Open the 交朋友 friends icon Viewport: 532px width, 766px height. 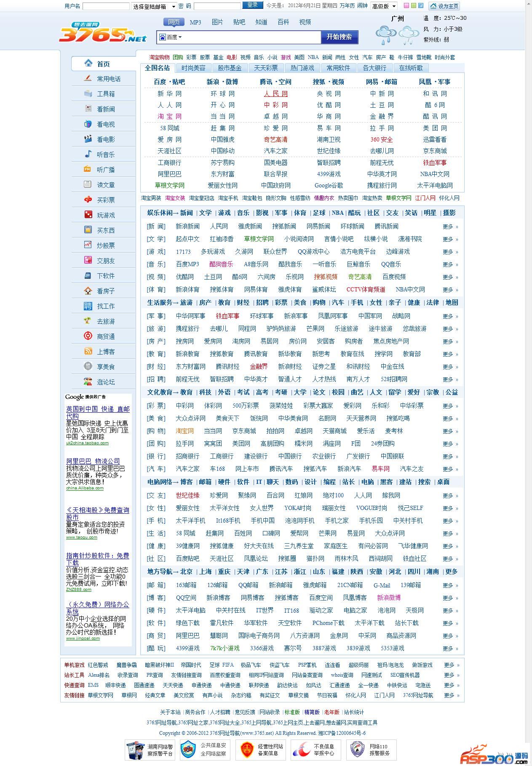coord(88,260)
